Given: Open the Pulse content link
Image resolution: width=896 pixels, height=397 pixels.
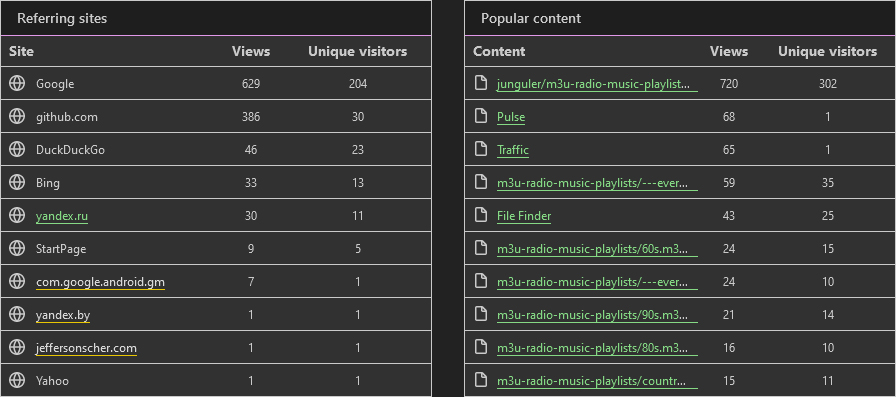Looking at the screenshot, I should pos(511,117).
